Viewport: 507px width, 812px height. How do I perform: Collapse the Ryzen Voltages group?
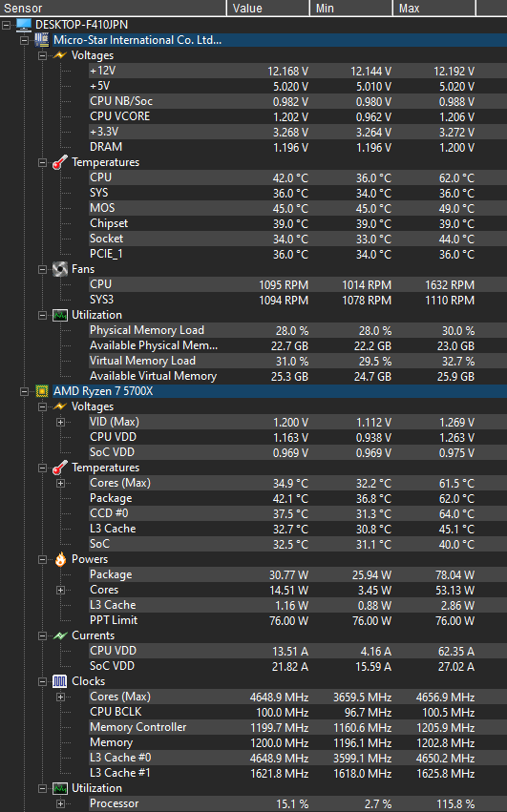(x=43, y=407)
